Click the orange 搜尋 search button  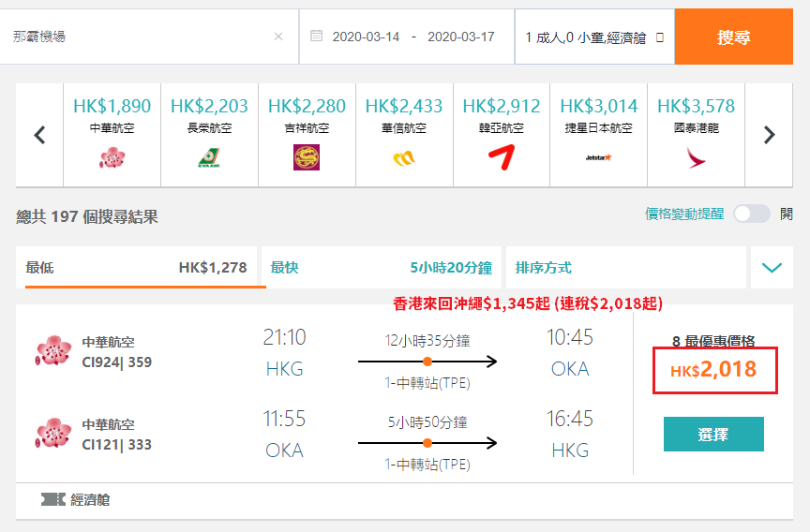click(733, 37)
